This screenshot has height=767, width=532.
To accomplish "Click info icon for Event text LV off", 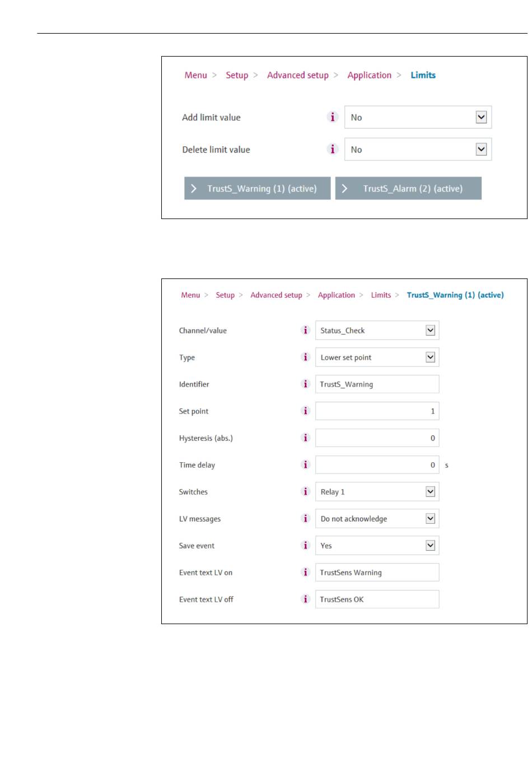I will 305,599.
